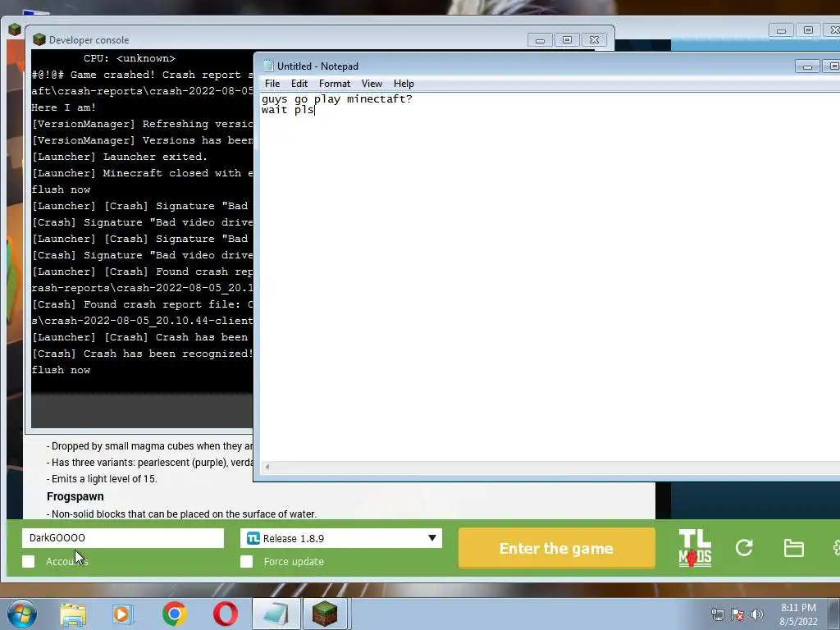Click the DarkGOOOO username field
This screenshot has height=630, width=840.
click(123, 538)
